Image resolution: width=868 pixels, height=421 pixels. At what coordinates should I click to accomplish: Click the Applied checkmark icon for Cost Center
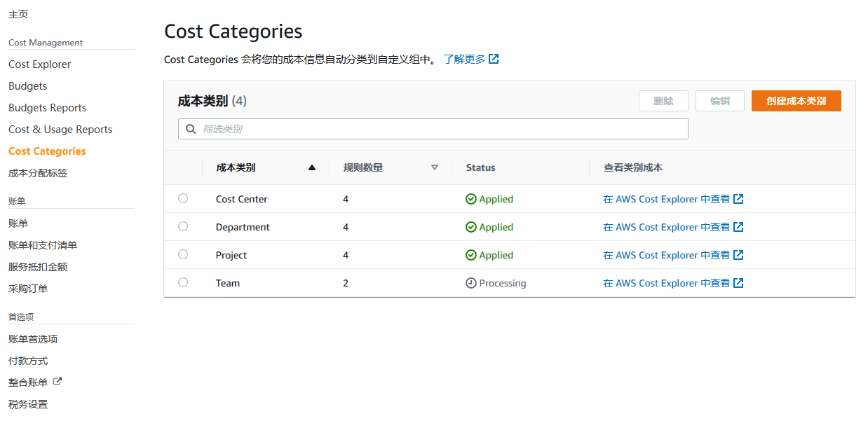click(x=471, y=199)
